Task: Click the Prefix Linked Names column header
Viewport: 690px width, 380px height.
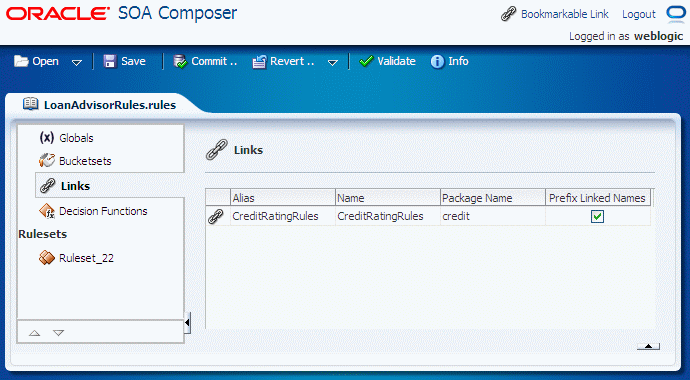Action: (598, 198)
